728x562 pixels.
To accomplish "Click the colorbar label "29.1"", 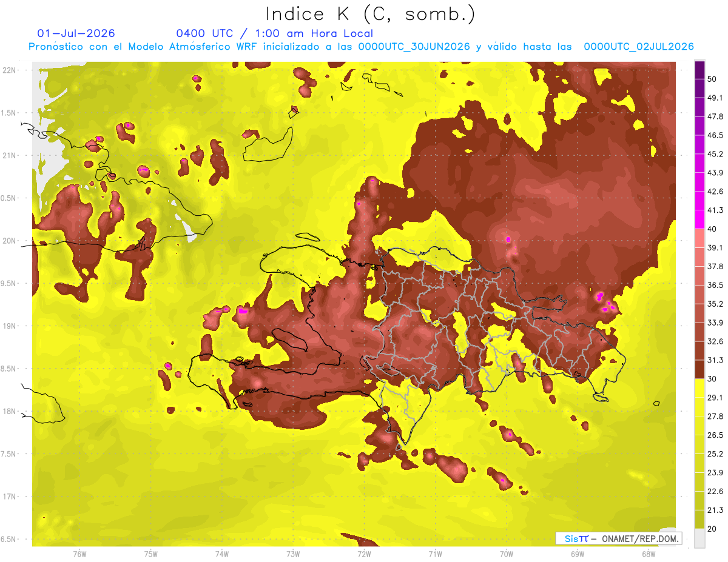I will (x=715, y=398).
